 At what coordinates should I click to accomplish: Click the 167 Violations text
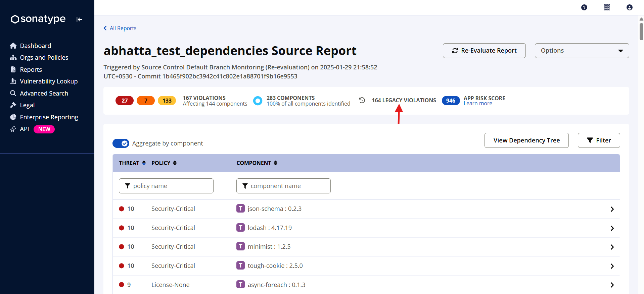click(x=204, y=98)
